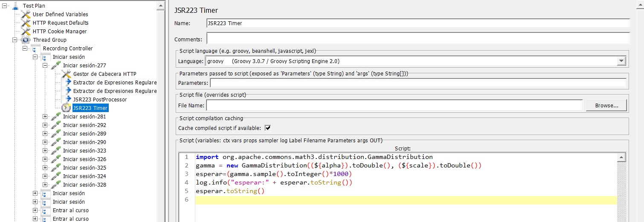Select the JSR223 Timer clock icon
The height and width of the screenshot is (222, 644).
(66, 108)
